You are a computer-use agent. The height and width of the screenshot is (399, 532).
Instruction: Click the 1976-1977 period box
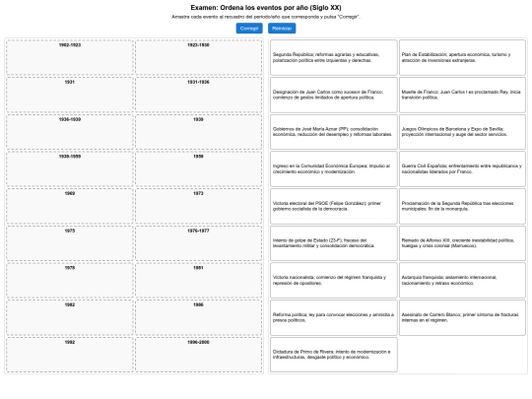(198, 243)
